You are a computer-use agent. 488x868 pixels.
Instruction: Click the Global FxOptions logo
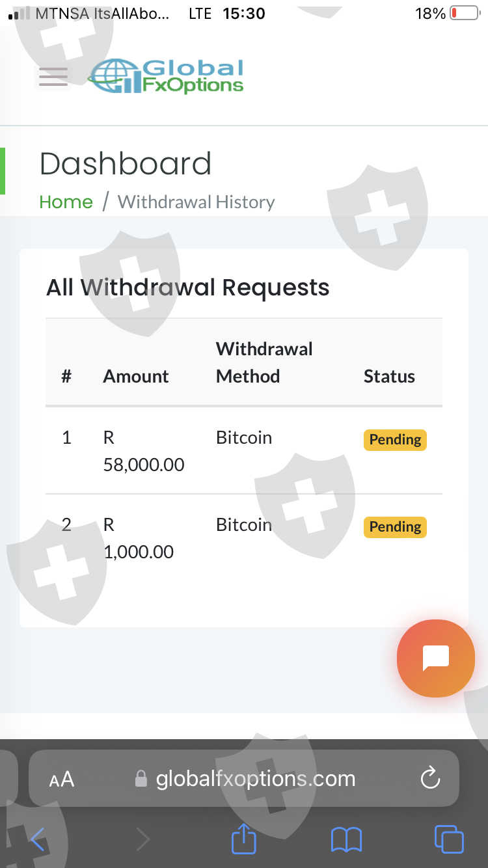(x=167, y=77)
